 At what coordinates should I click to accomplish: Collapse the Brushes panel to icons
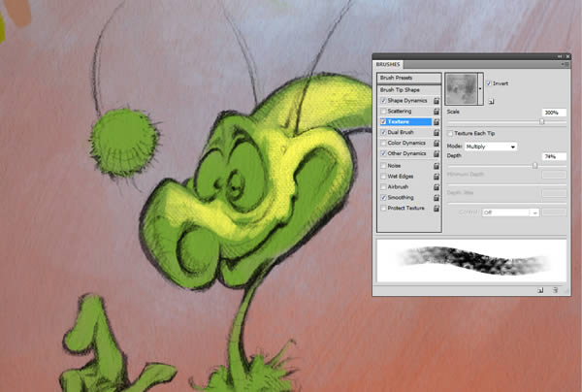(560, 56)
